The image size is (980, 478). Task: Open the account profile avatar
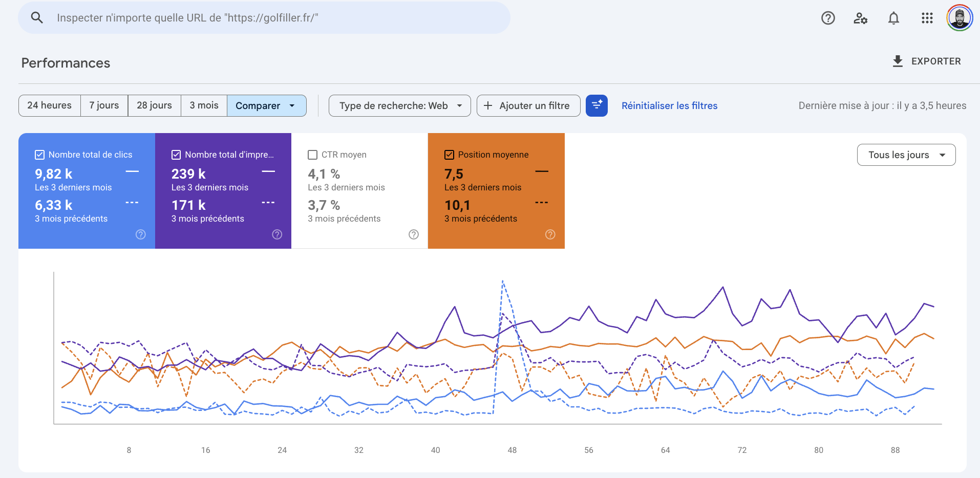click(960, 18)
